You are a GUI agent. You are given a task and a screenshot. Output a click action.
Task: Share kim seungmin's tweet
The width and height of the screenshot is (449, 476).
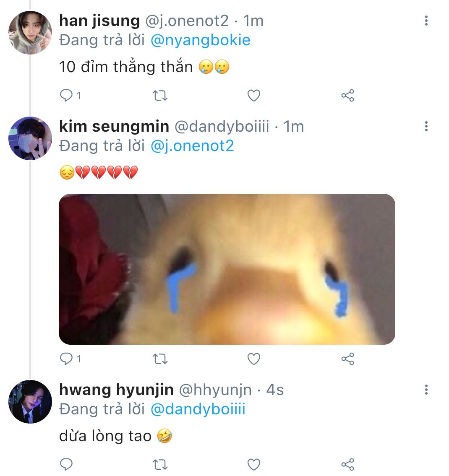[347, 359]
